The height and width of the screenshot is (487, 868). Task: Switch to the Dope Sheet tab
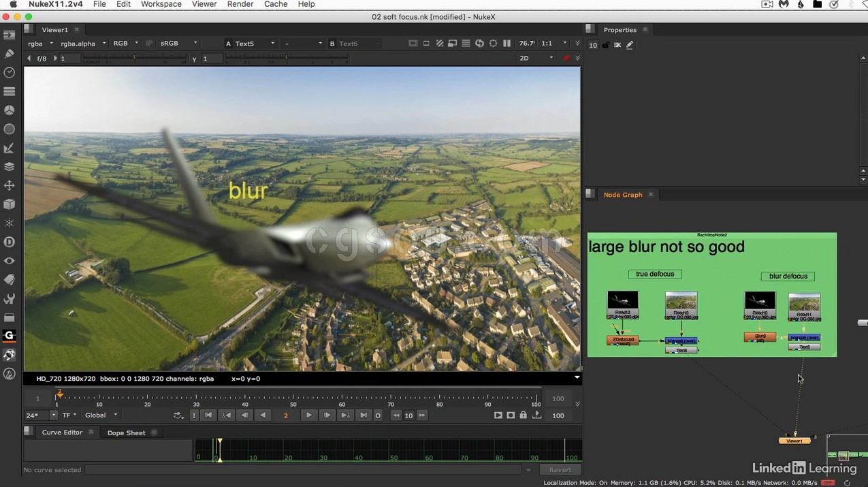[126, 433]
